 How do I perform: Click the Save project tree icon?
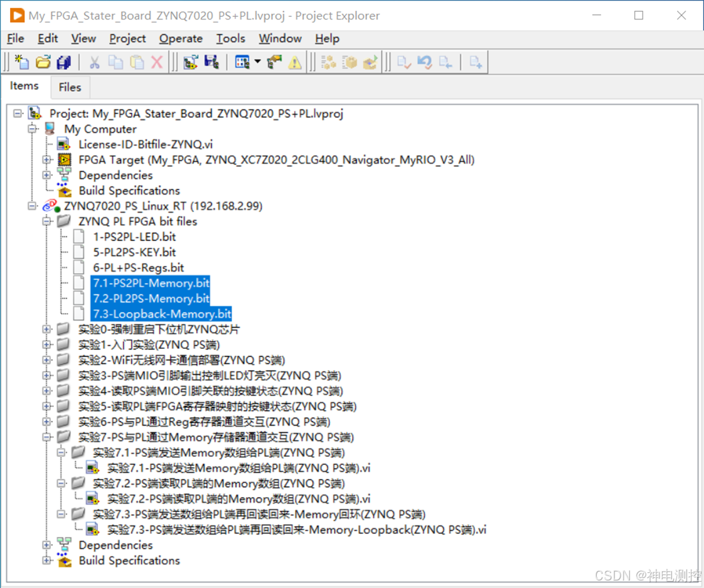point(211,62)
